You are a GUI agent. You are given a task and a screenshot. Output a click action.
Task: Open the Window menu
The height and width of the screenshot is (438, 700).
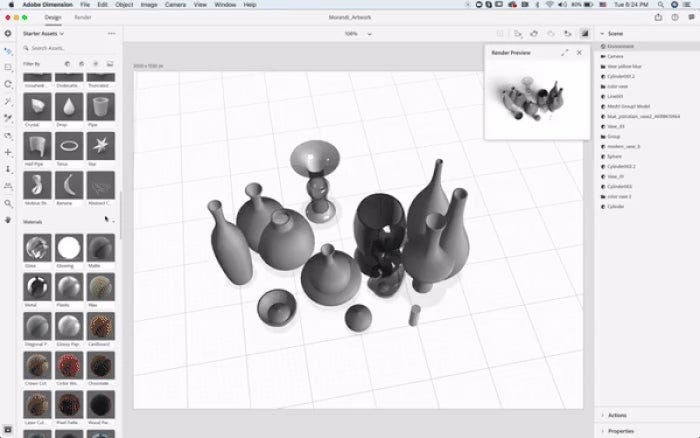[x=225, y=4]
